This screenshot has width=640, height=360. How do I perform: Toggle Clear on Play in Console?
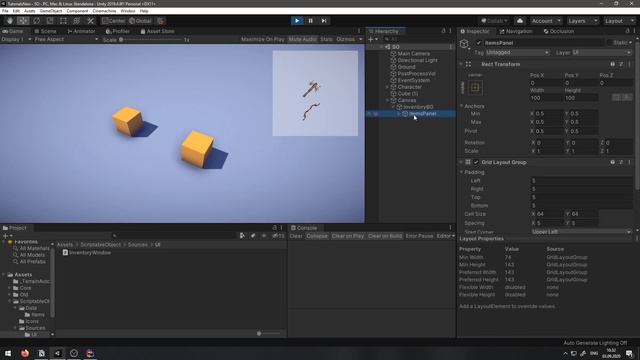point(348,236)
